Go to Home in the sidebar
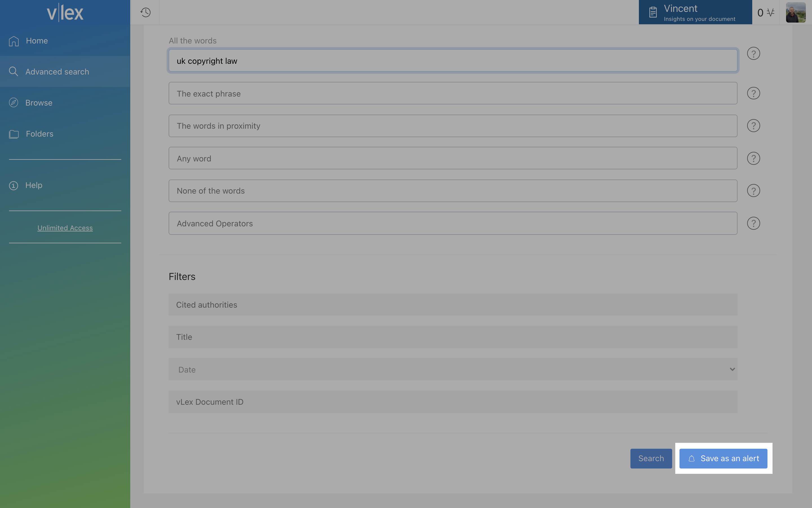Viewport: 812px width, 508px height. [65, 41]
